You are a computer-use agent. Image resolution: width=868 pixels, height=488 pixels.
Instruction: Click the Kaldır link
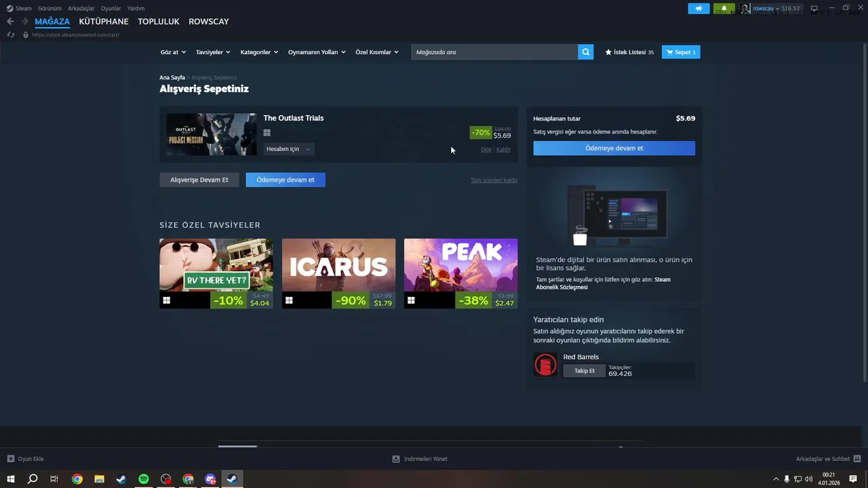[503, 149]
